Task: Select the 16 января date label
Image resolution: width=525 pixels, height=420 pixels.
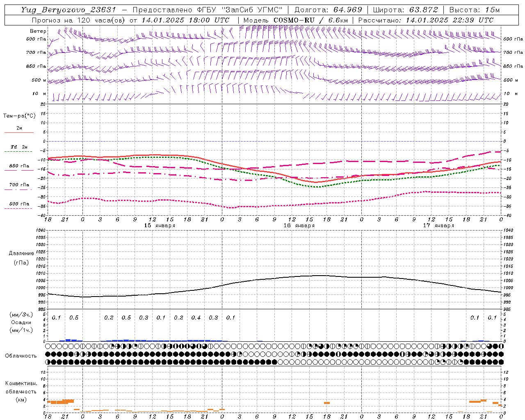Action: pyautogui.click(x=299, y=226)
